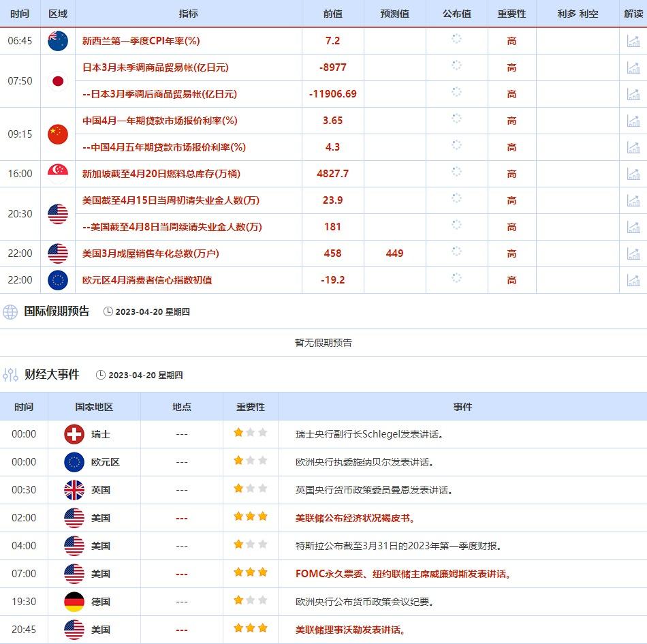Click star rating for Swiss central bank event
The height and width of the screenshot is (644, 647).
pos(250,433)
